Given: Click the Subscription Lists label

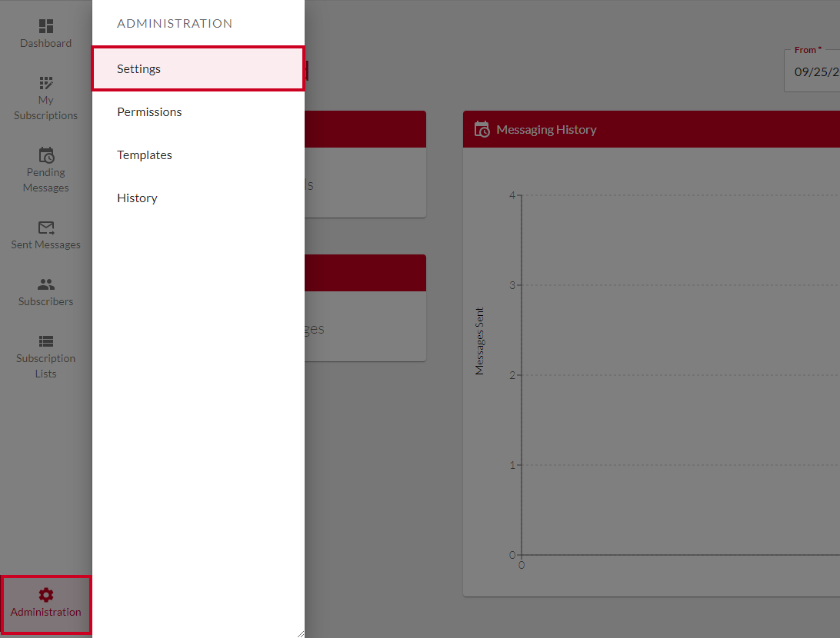Looking at the screenshot, I should coord(45,366).
